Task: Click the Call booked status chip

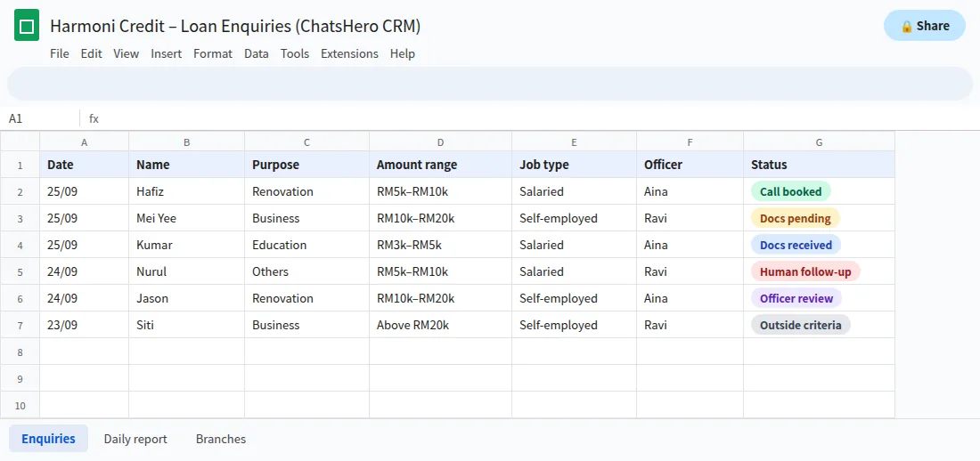Action: 790,191
